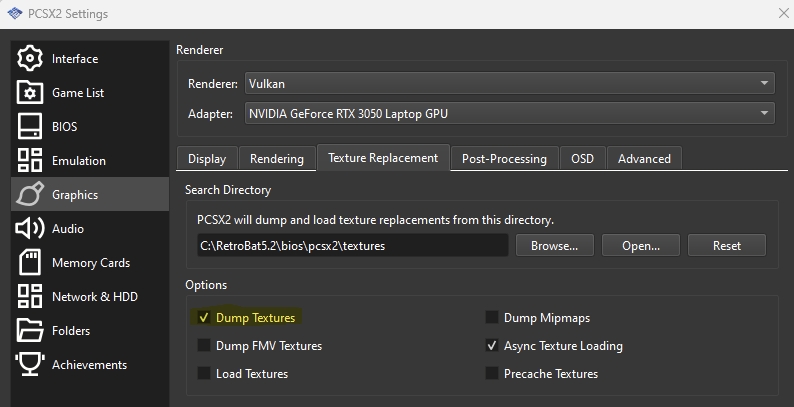Screen dimensions: 794x407
Task: Switch to the Post-Processing tab
Action: click(x=504, y=159)
